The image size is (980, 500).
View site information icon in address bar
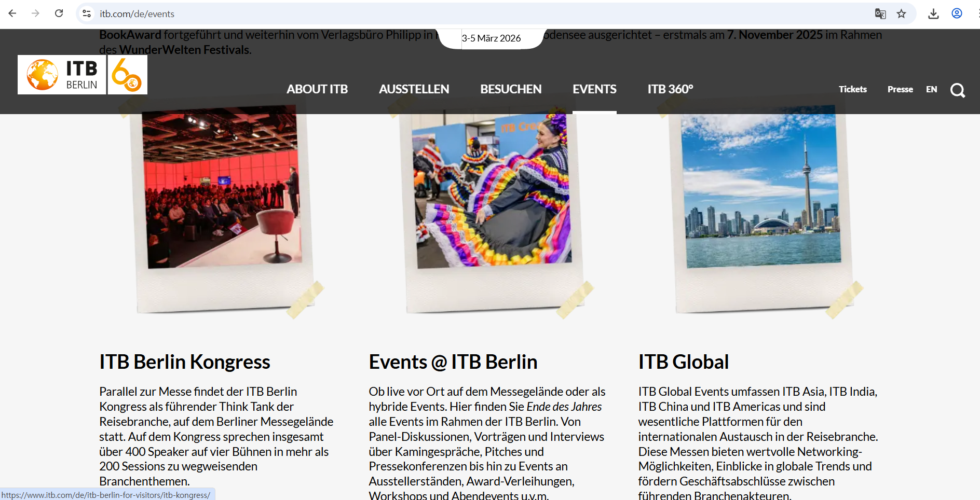click(x=87, y=13)
